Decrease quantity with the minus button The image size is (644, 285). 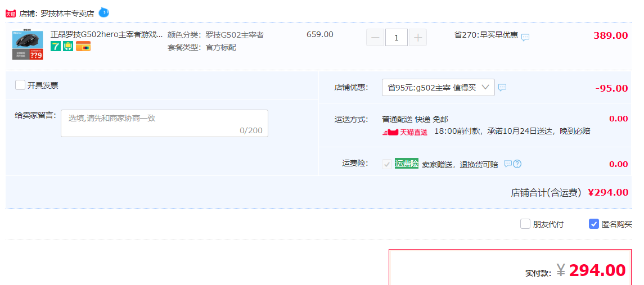[x=375, y=38]
